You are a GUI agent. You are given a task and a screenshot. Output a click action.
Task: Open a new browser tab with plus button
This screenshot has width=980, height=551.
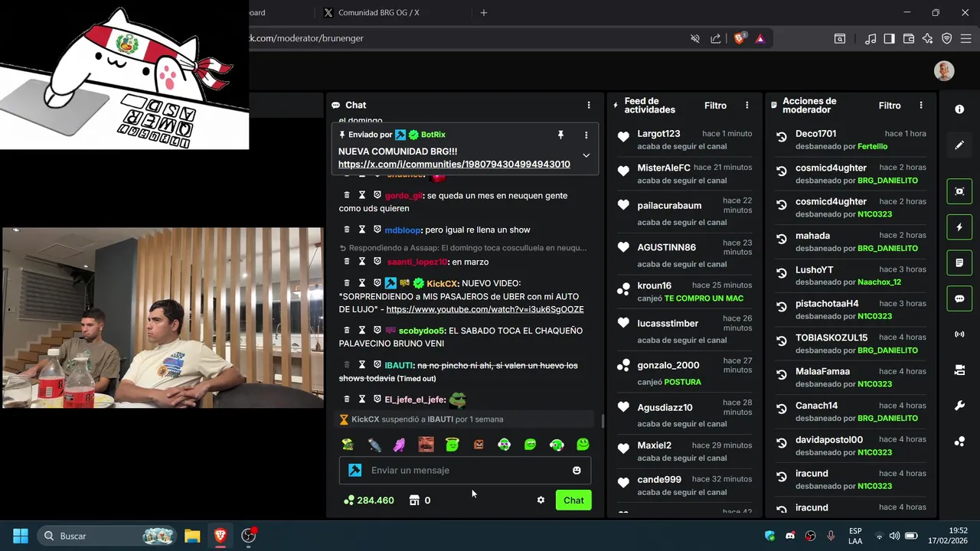[x=483, y=12]
